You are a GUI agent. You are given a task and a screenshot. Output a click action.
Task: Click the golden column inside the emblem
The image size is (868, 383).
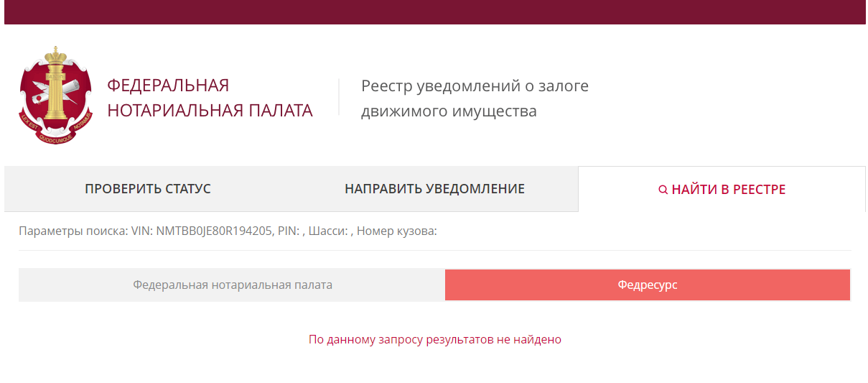[55, 96]
